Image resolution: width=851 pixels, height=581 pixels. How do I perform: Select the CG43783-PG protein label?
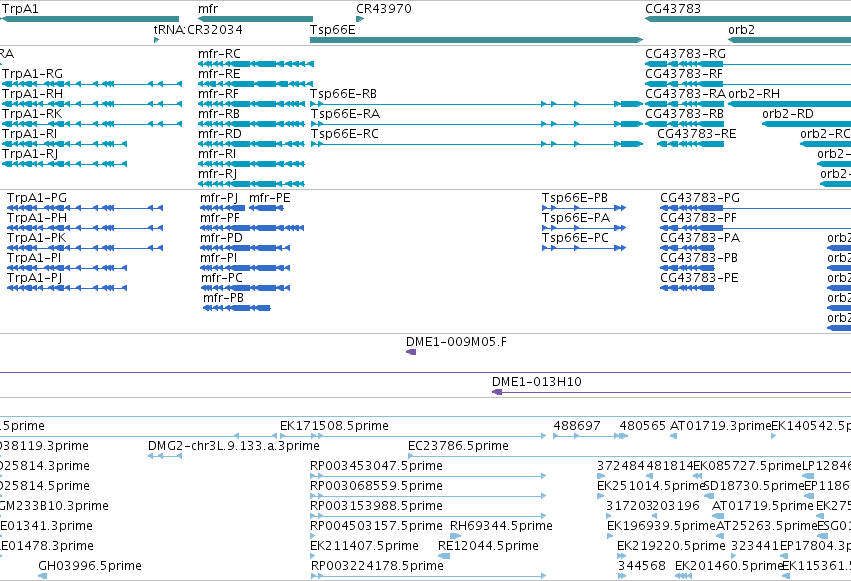coord(700,197)
